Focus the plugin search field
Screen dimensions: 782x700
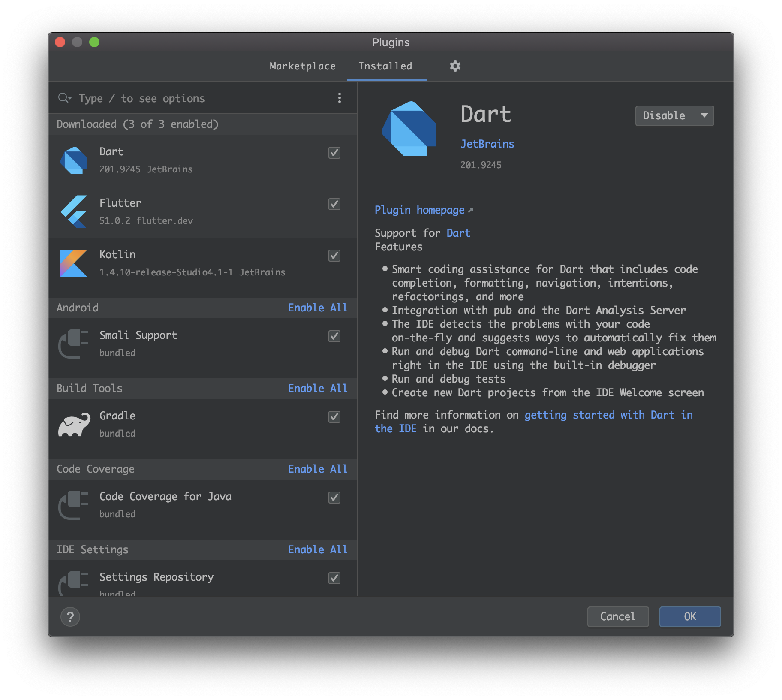coord(202,98)
